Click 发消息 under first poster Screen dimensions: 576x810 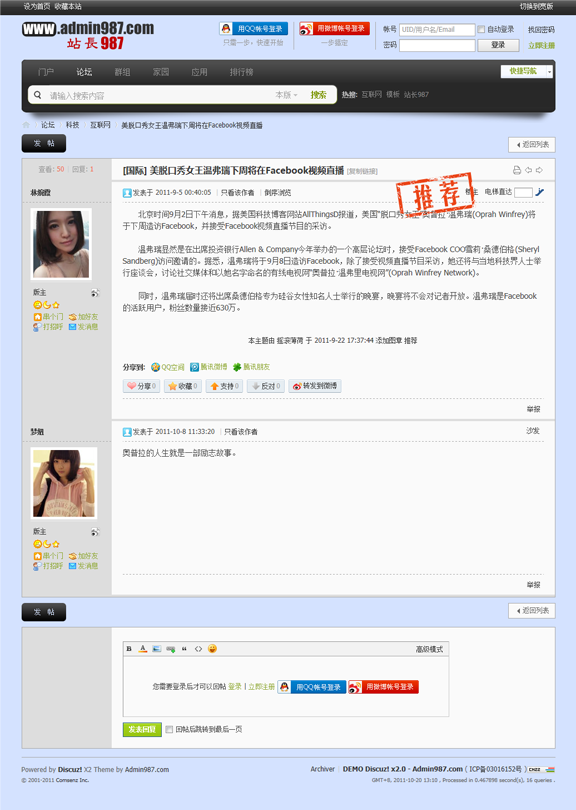click(83, 327)
